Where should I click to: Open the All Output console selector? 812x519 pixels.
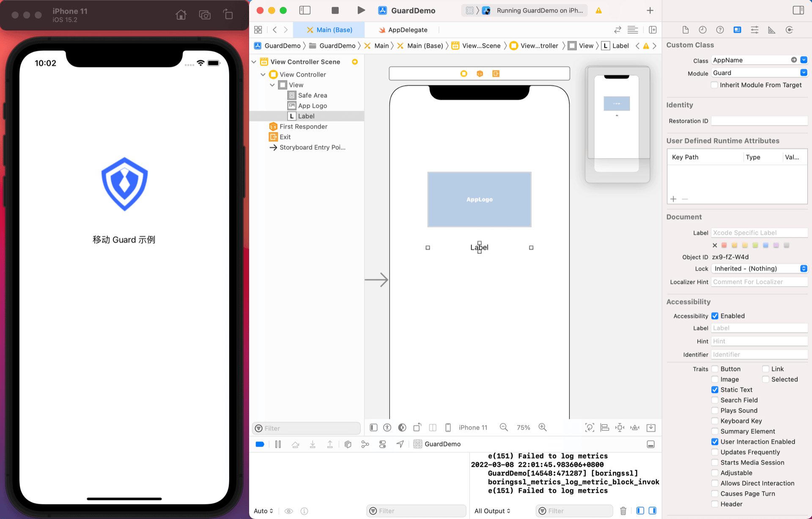point(492,511)
